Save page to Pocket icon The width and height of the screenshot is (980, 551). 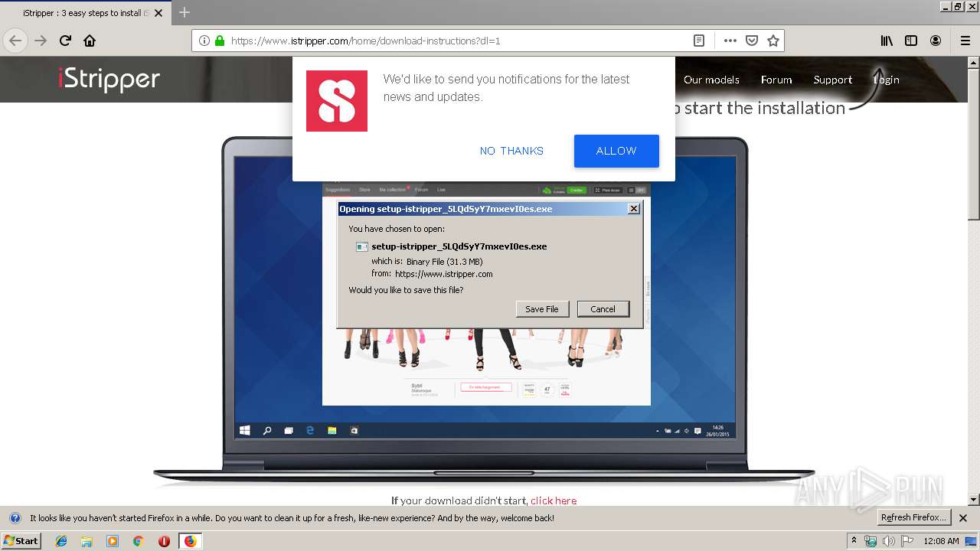(x=752, y=41)
